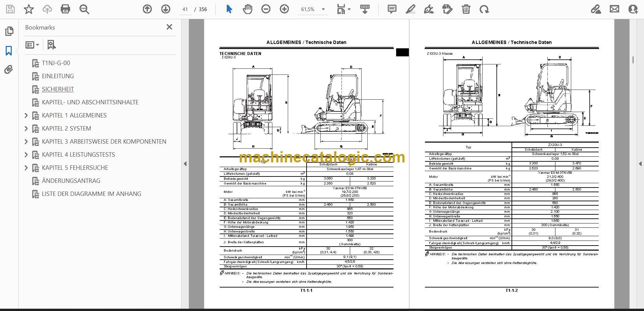
Task: Click the zoom in plus button
Action: coord(284,9)
